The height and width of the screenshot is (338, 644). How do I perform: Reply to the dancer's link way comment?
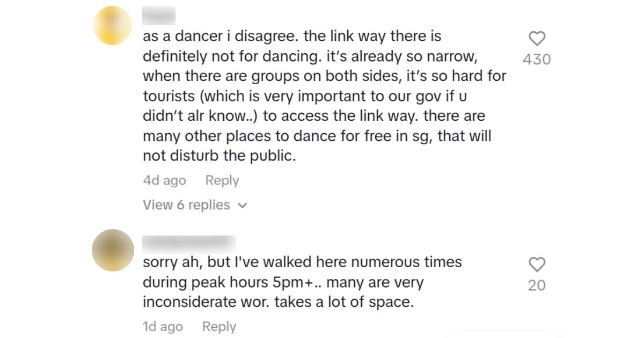click(x=222, y=181)
